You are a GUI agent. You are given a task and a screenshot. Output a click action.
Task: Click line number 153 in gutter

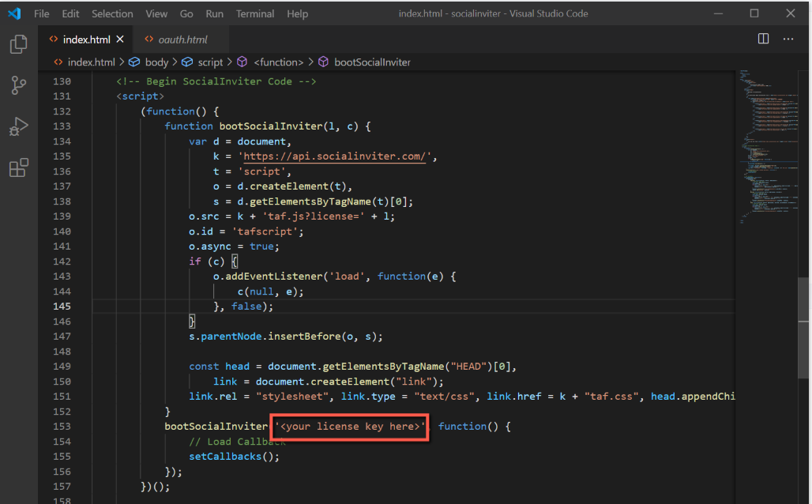[x=62, y=427]
